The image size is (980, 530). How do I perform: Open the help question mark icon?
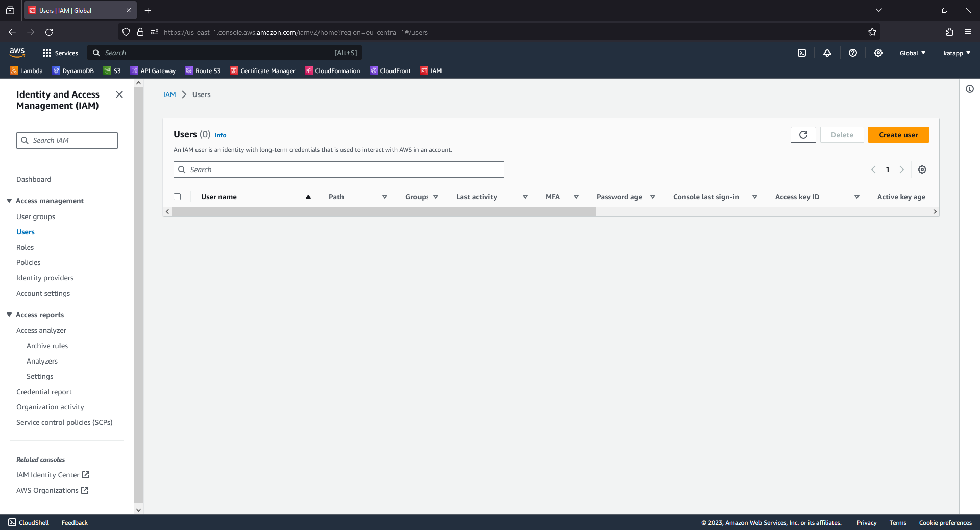tap(853, 53)
